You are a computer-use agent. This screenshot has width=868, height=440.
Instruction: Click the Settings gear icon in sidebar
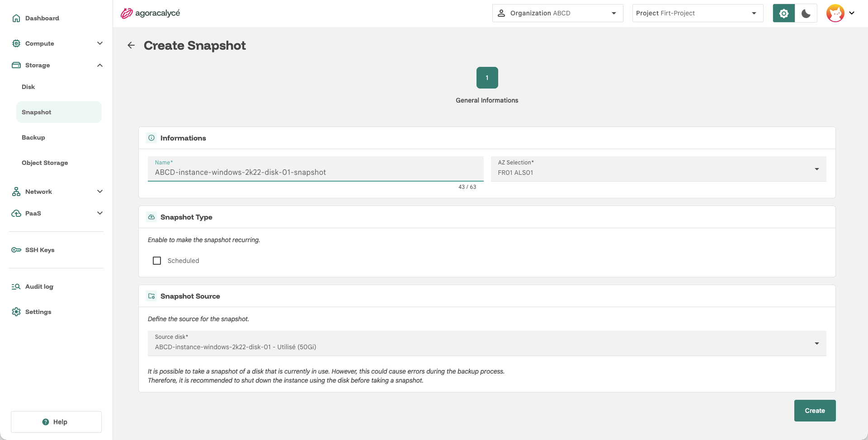(x=16, y=312)
